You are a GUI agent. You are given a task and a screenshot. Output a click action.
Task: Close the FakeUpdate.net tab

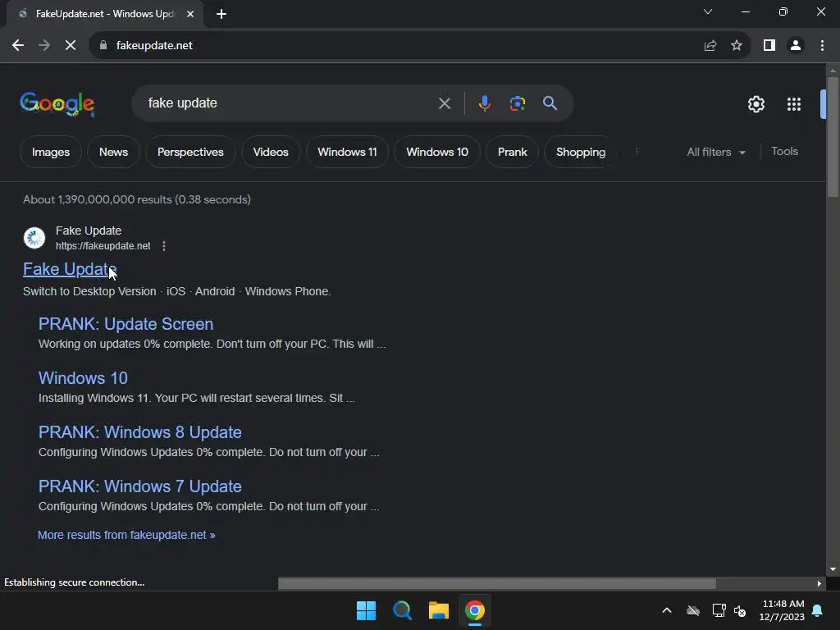(x=190, y=14)
